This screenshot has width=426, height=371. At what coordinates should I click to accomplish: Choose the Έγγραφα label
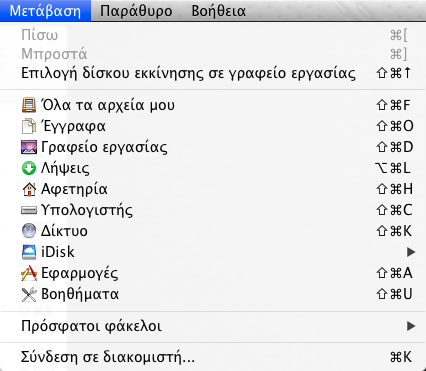73,126
